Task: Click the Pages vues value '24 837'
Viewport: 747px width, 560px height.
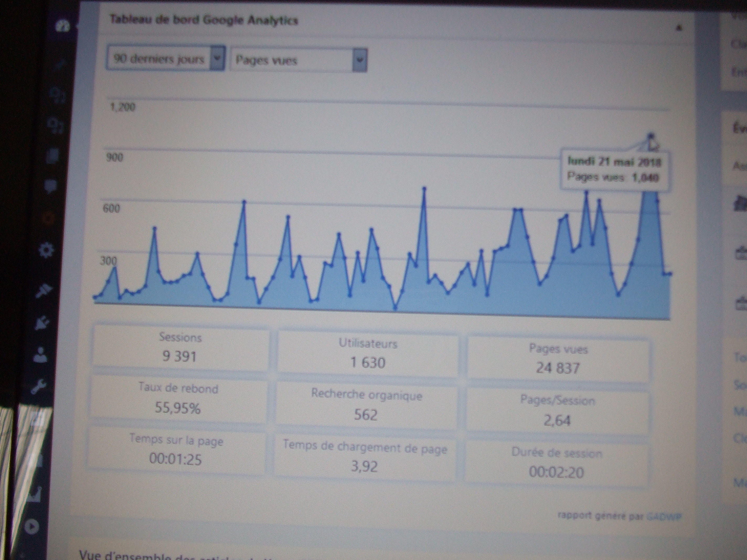Action: pos(558,368)
